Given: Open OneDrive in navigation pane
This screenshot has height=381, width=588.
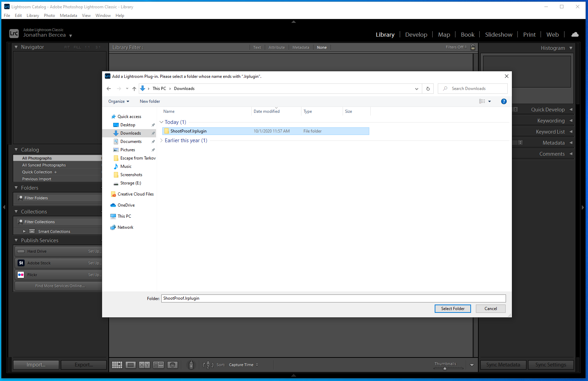Looking at the screenshot, I should pos(126,205).
